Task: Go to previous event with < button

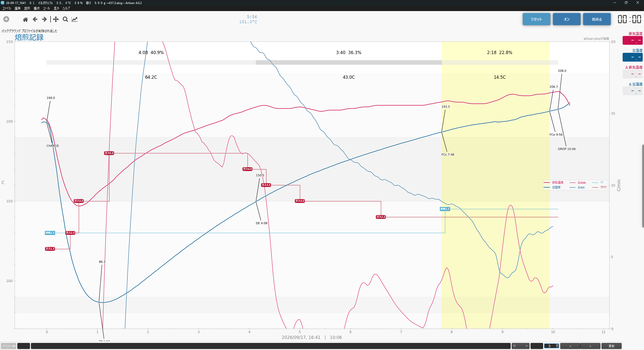Action: point(570,346)
